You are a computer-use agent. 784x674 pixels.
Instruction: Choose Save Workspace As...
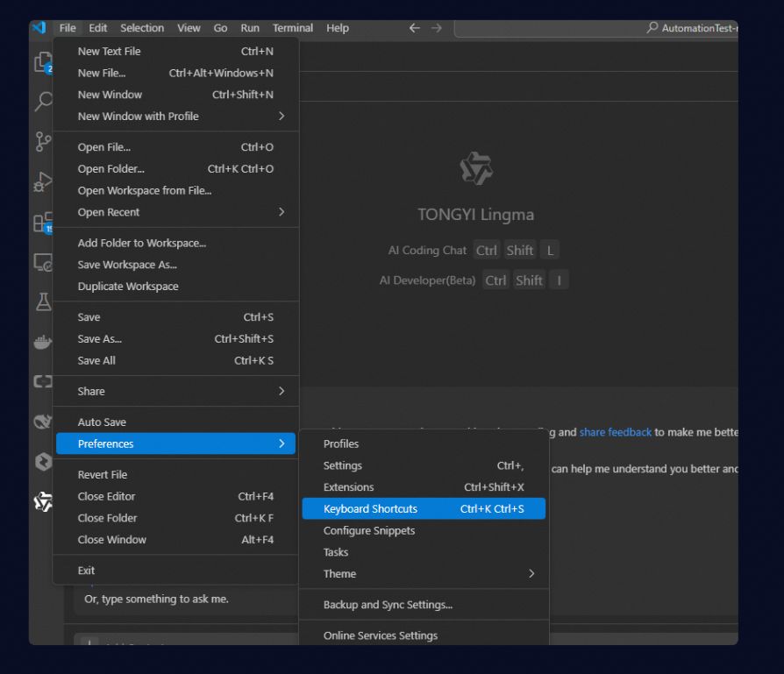point(175,265)
